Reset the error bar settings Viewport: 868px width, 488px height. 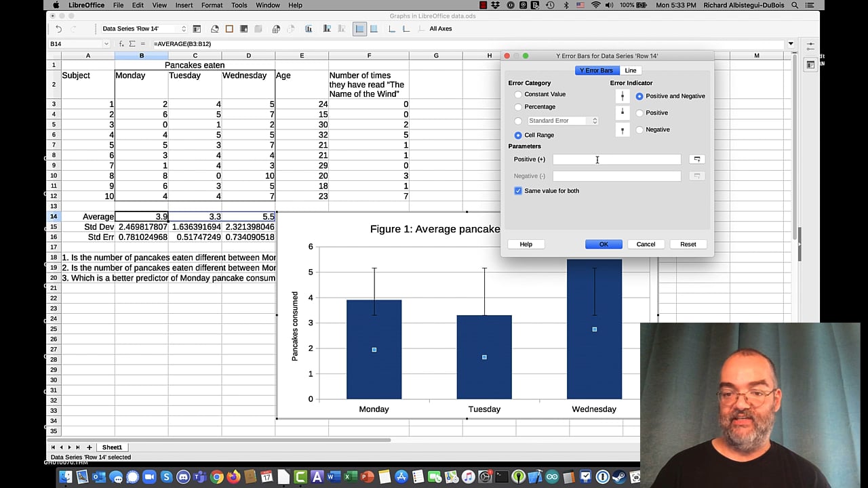click(x=688, y=245)
